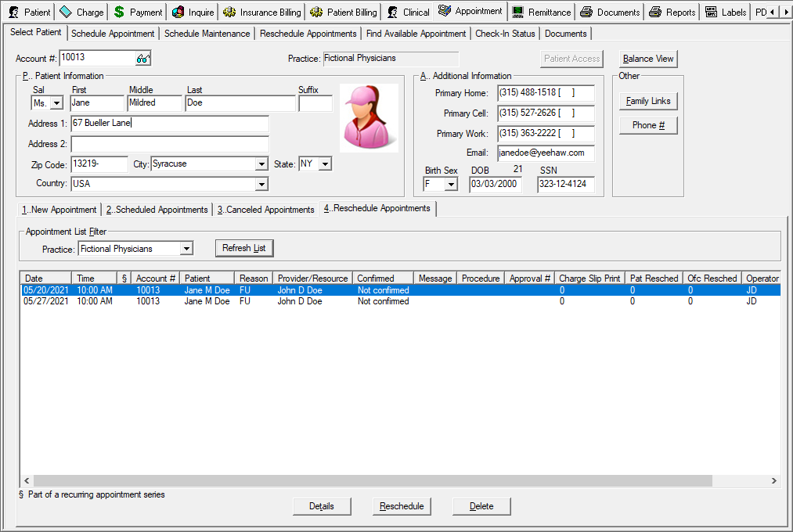Open Insurance Billing module
This screenshot has height=532, width=793.
262,12
